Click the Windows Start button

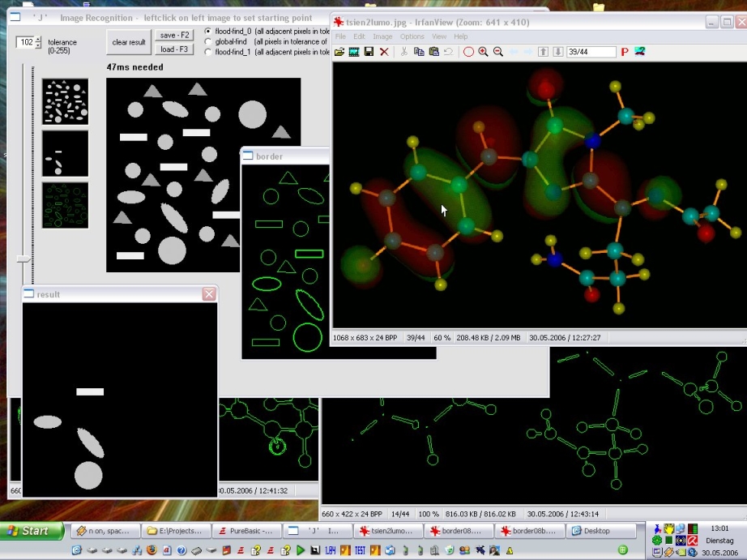32,531
